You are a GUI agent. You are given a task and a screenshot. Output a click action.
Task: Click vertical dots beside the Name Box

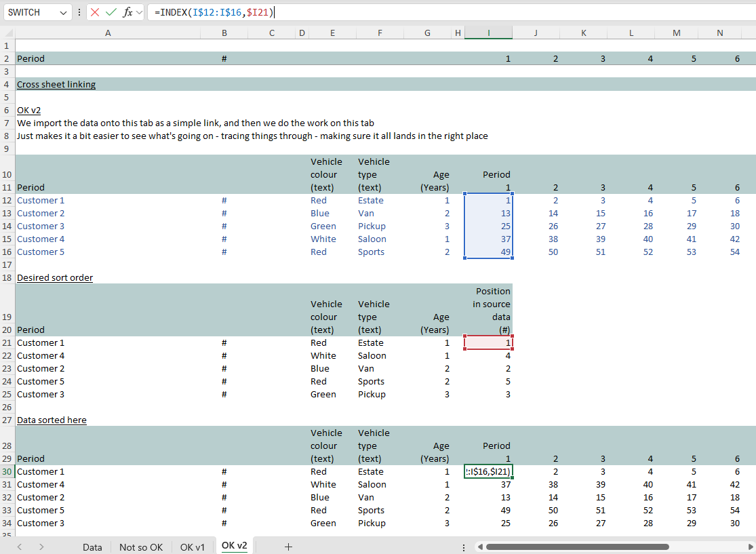(80, 12)
